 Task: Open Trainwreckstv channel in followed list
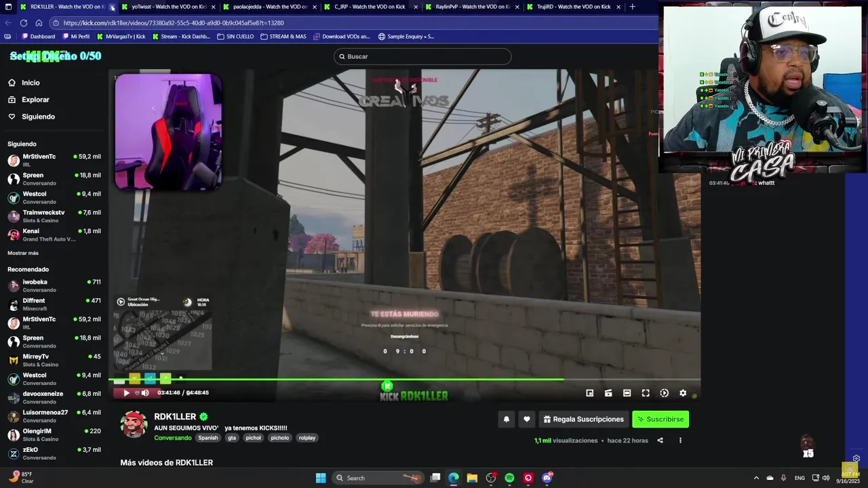[x=54, y=216]
